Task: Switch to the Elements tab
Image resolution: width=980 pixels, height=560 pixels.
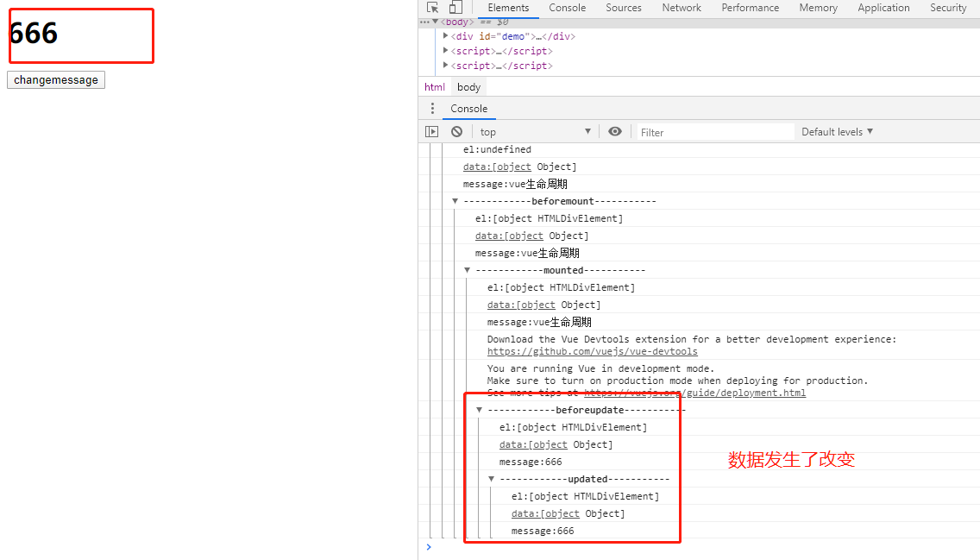Action: (508, 8)
